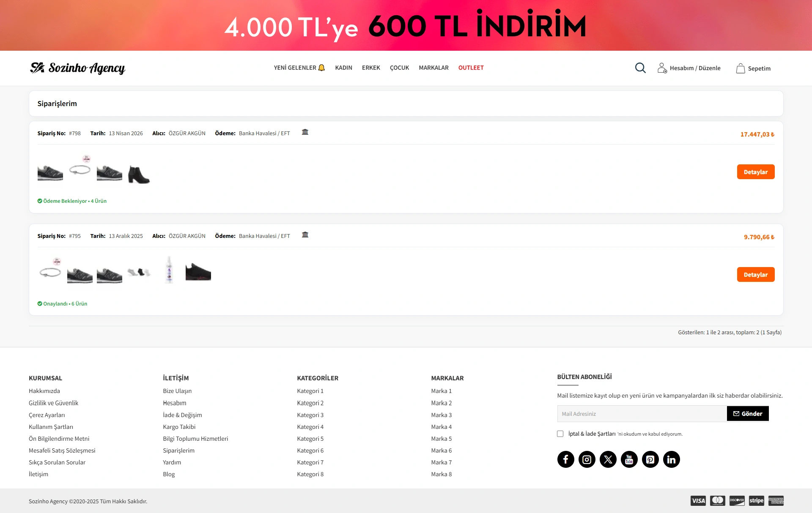
Task: Click the X (Twitter) social icon
Action: (608, 459)
